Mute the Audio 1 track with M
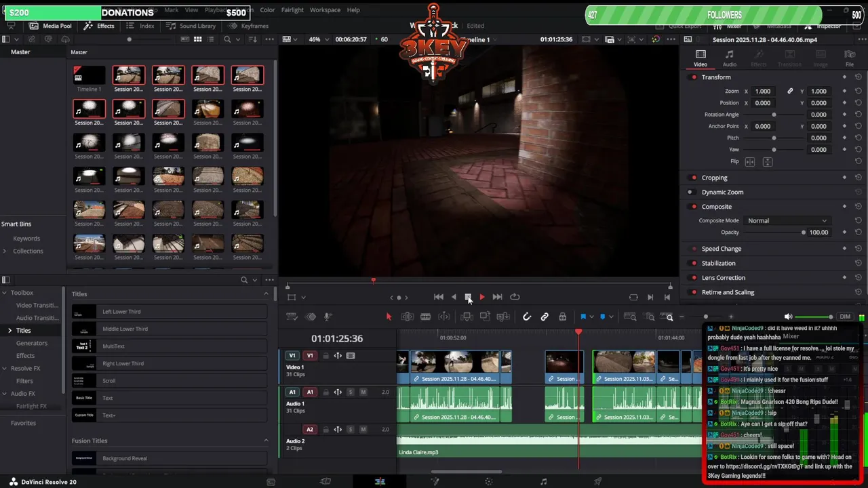Viewport: 868px width, 488px height. click(363, 392)
